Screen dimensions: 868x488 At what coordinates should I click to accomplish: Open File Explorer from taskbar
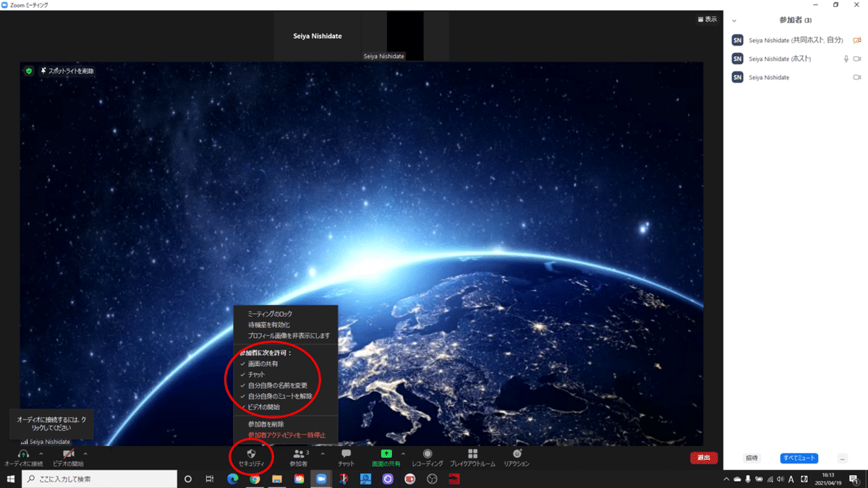coord(276,479)
